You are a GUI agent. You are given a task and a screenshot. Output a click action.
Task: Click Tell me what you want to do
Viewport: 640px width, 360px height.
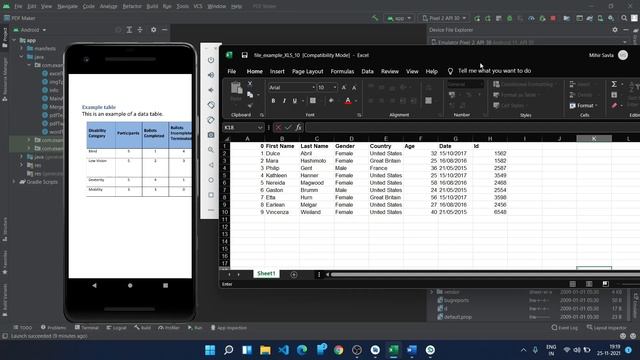click(494, 71)
